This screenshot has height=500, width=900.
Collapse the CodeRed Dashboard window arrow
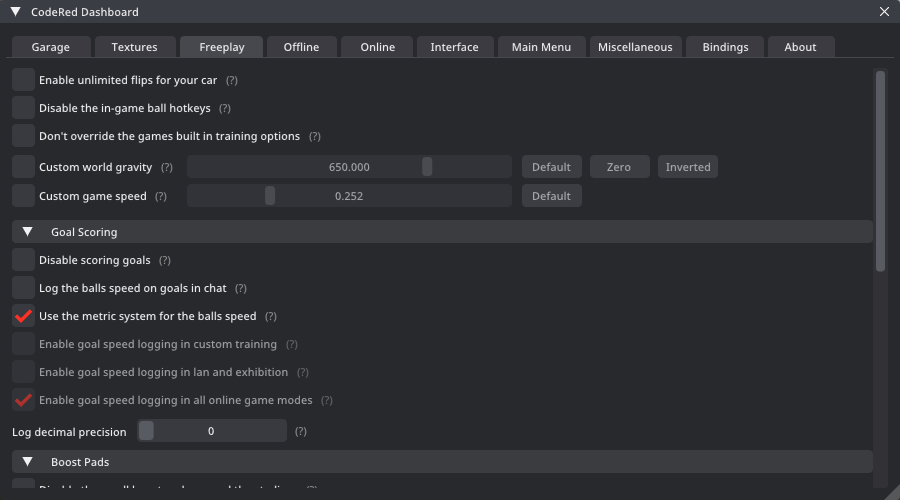click(16, 12)
